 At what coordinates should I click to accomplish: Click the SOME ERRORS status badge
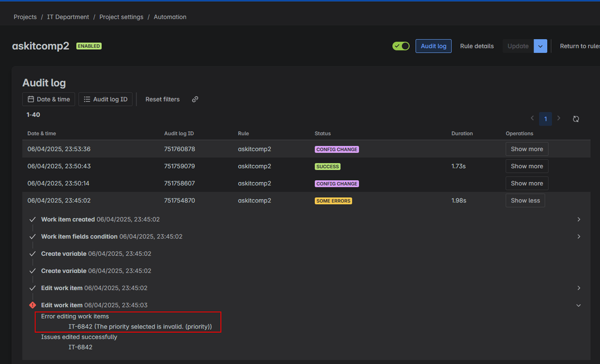click(x=333, y=201)
